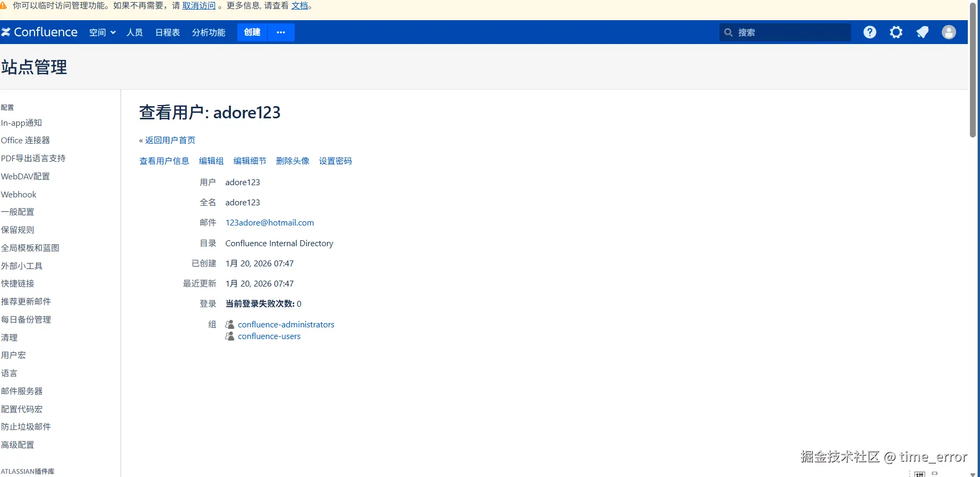Open 防止垃圾邮件 in sidebar
Image resolution: width=980 pixels, height=477 pixels.
click(x=26, y=427)
